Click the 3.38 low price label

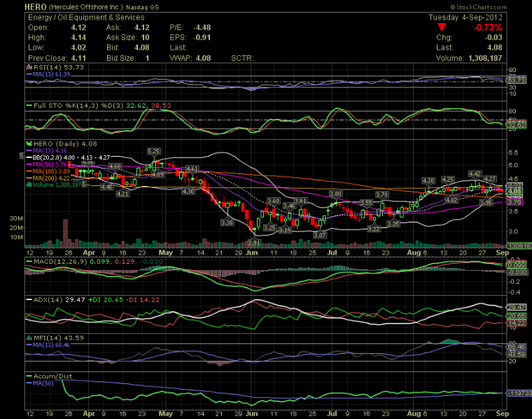227,222
